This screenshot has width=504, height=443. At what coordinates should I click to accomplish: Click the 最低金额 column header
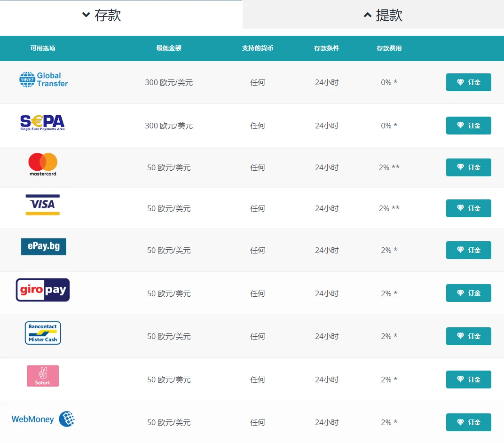[x=169, y=48]
